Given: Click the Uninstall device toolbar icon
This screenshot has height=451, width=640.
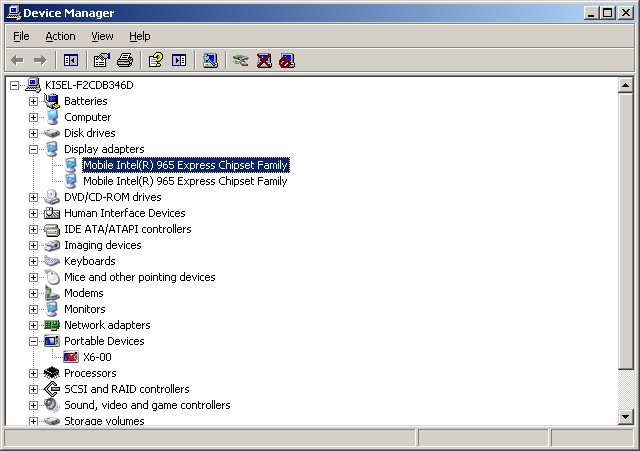Looking at the screenshot, I should click(x=264, y=61).
